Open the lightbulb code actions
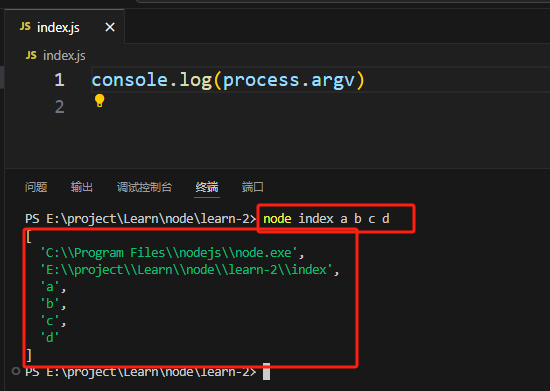 [100, 100]
